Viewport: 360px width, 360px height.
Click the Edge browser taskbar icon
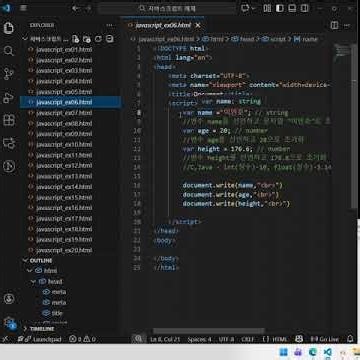click(313, 352)
